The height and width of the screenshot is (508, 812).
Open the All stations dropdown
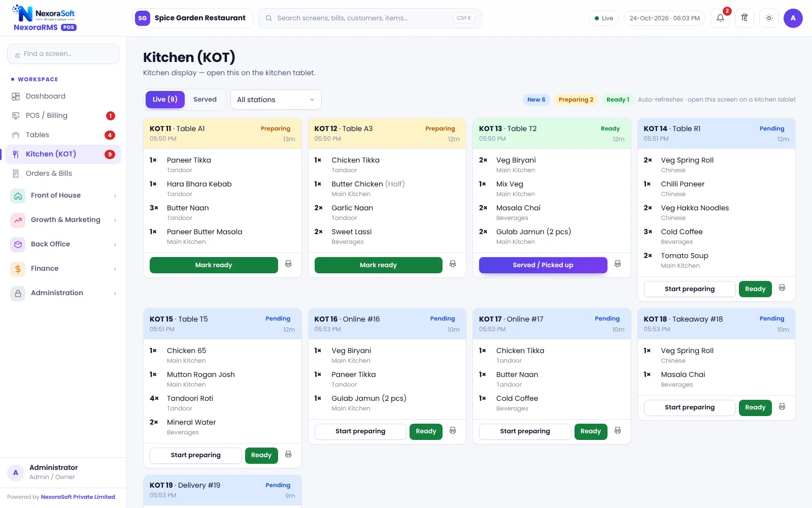(x=276, y=100)
